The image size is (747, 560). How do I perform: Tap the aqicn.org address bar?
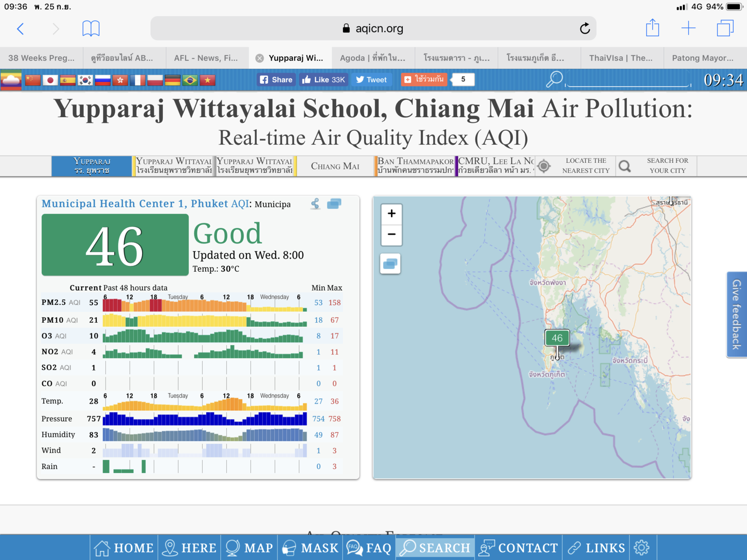point(373,29)
